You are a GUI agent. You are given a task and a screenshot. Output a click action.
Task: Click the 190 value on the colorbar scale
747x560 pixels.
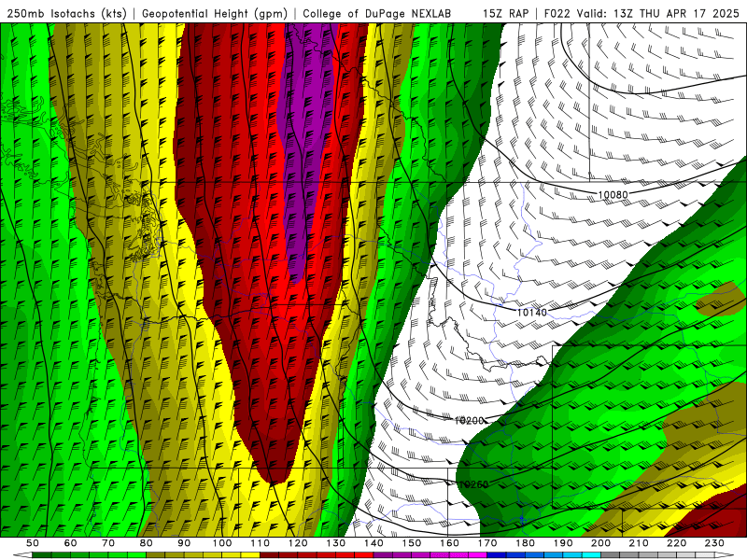[563, 543]
